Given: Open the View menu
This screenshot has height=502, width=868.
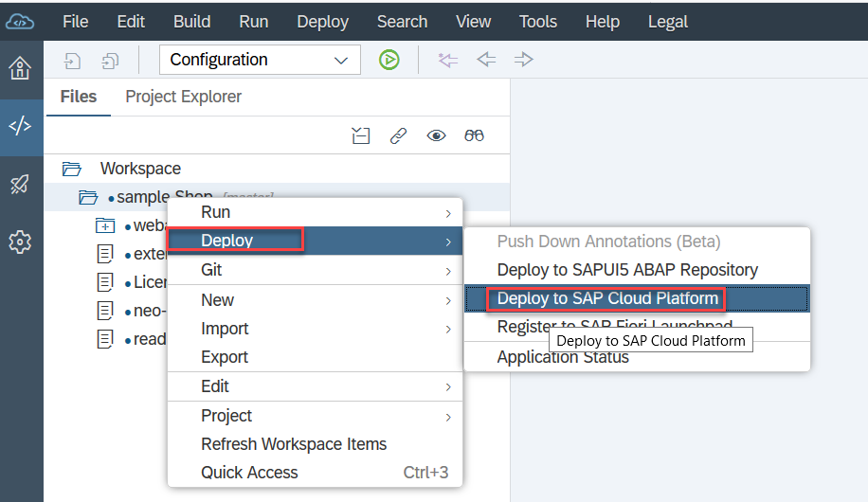Looking at the screenshot, I should [x=473, y=22].
